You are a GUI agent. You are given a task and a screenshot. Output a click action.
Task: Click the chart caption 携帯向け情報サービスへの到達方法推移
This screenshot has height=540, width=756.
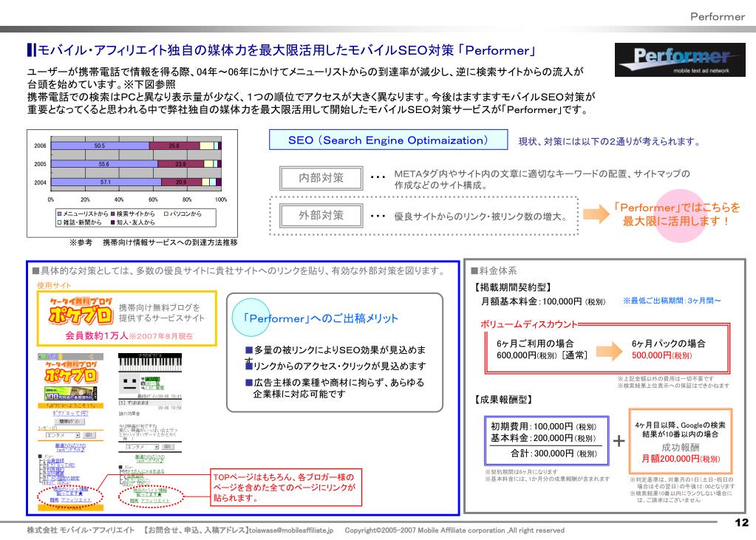click(x=170, y=242)
